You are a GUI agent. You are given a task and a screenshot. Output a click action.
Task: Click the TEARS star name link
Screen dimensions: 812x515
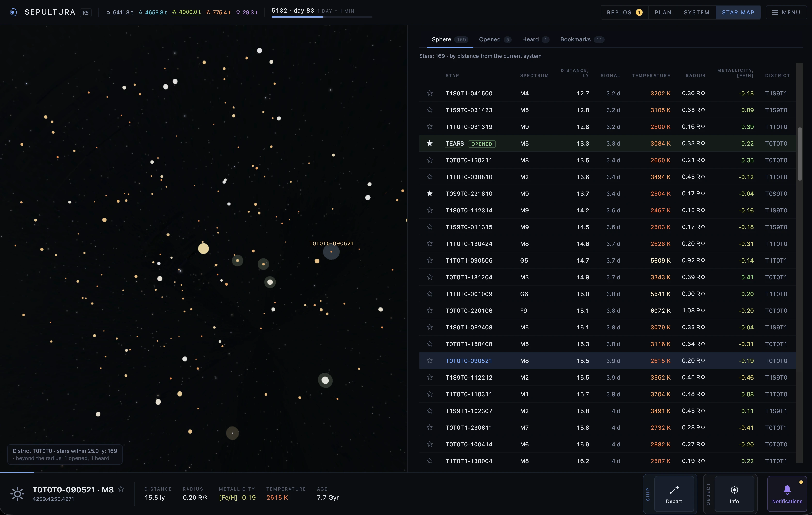(x=454, y=143)
